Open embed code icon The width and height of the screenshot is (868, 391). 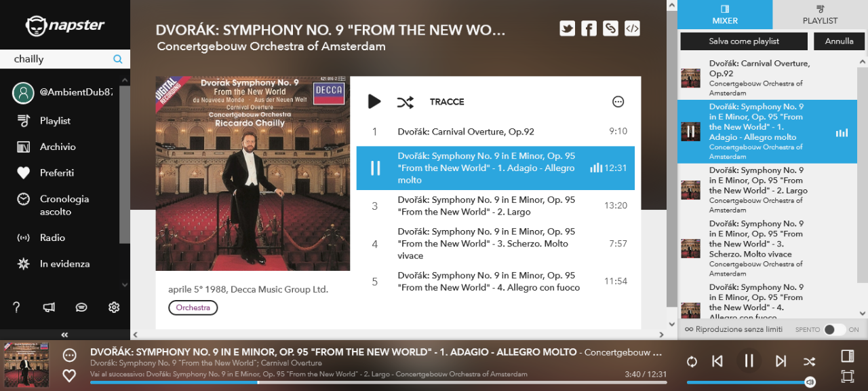632,29
